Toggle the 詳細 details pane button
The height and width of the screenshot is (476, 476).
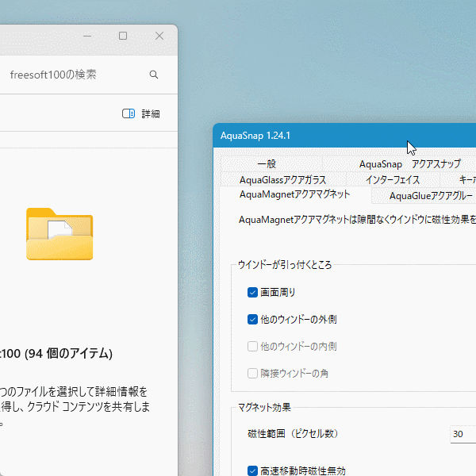pos(141,113)
